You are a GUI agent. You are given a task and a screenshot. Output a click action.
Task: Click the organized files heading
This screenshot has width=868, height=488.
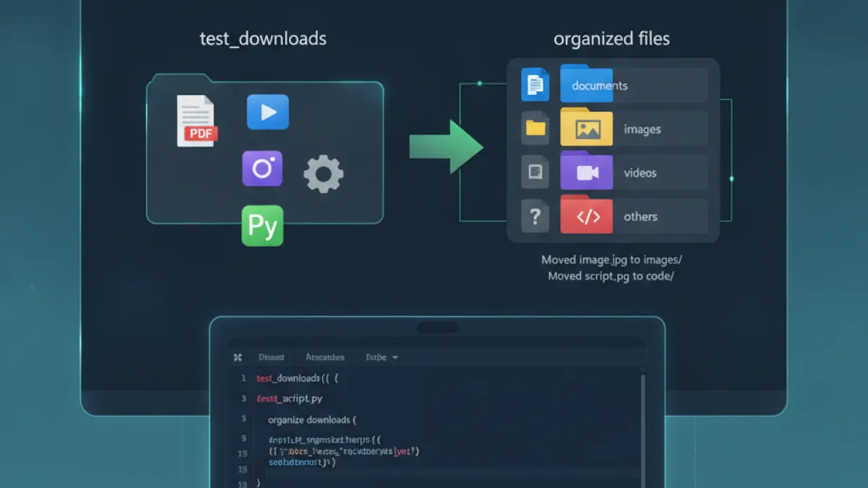[x=612, y=39]
